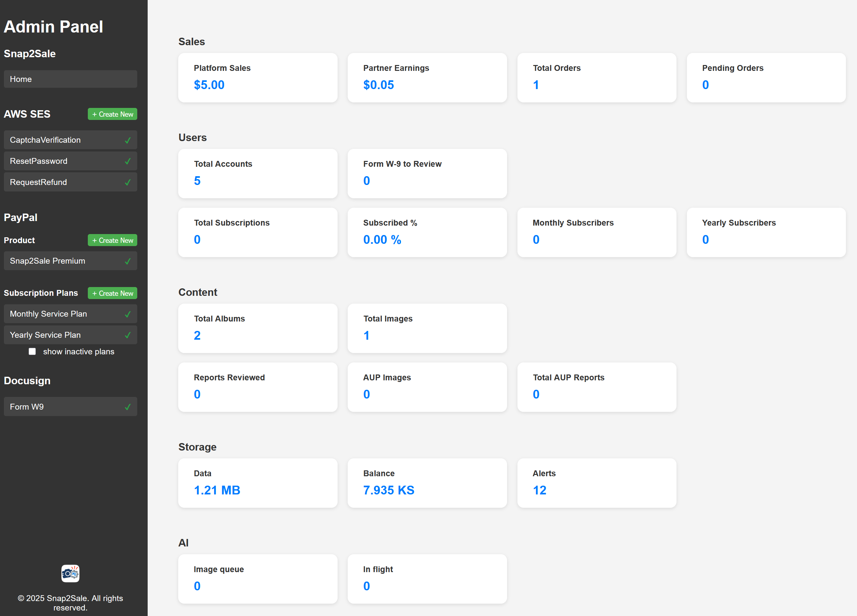This screenshot has width=857, height=616.
Task: Select the Yearly Service Plan entry
Action: pyautogui.click(x=70, y=335)
